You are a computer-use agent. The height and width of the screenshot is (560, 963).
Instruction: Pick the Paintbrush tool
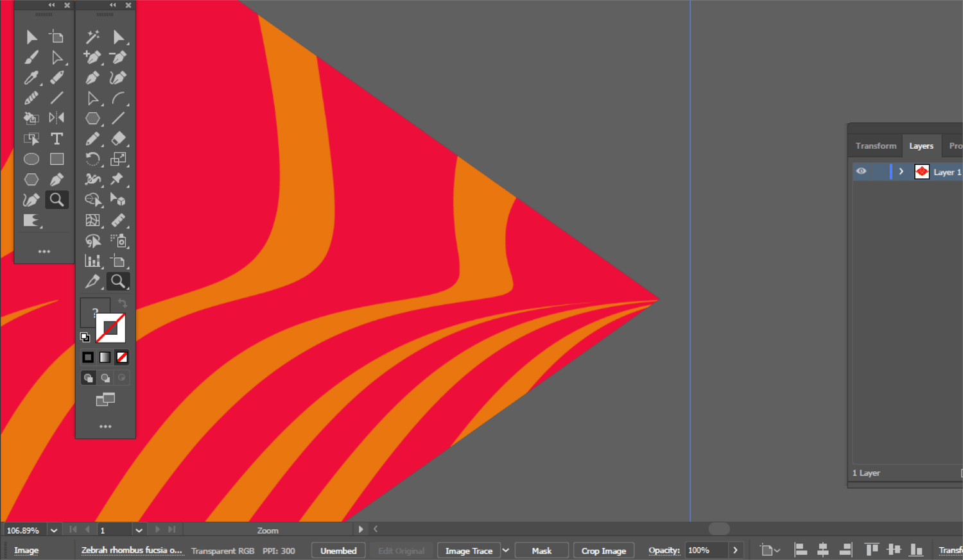31,57
